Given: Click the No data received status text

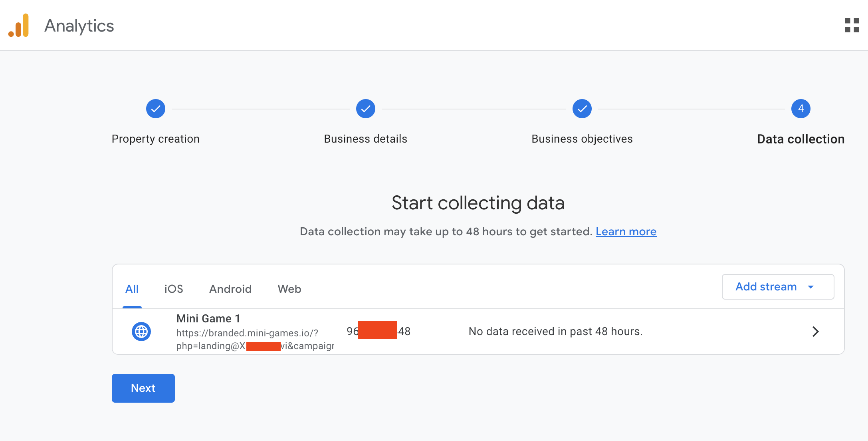Looking at the screenshot, I should point(555,332).
